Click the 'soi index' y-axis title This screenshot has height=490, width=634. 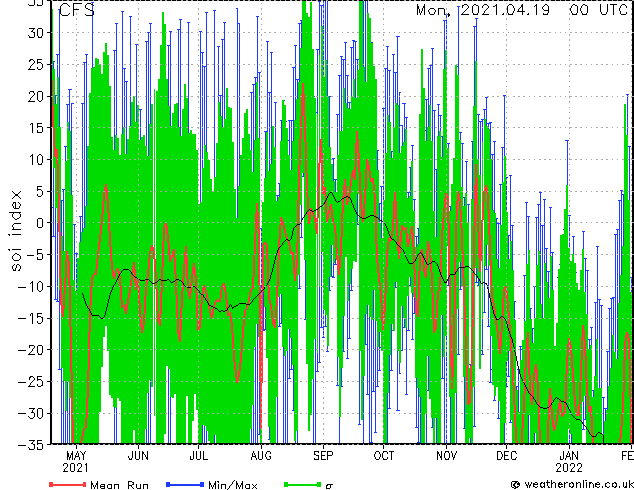pyautogui.click(x=15, y=231)
